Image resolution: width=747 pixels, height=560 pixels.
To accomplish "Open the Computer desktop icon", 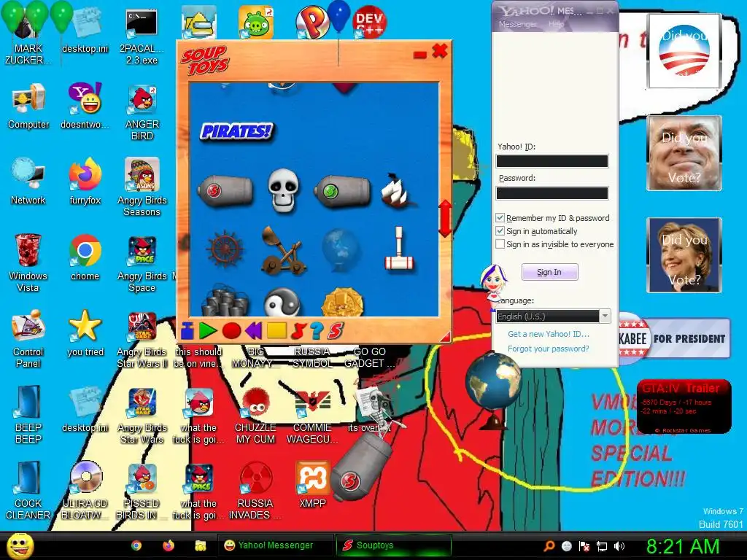I will coord(28,106).
